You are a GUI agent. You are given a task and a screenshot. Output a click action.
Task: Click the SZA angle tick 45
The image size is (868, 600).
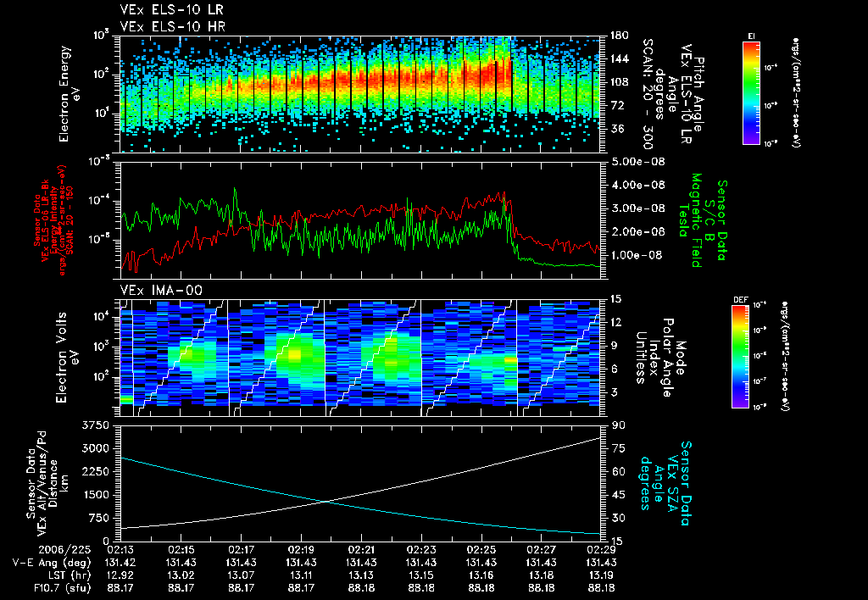[x=618, y=495]
